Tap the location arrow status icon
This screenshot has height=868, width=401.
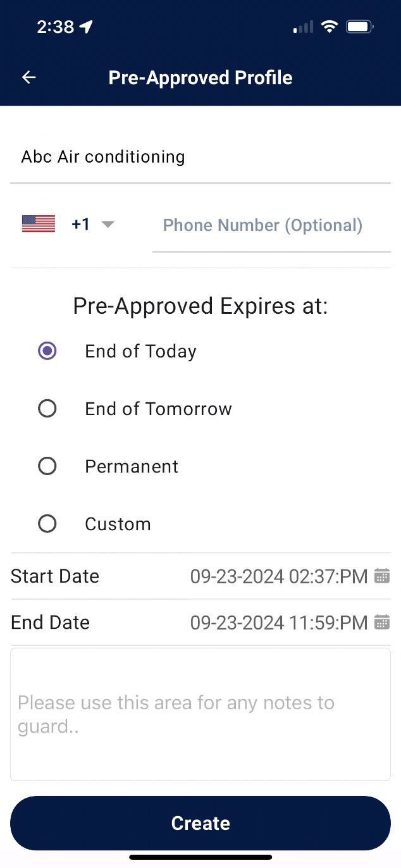coord(86,27)
